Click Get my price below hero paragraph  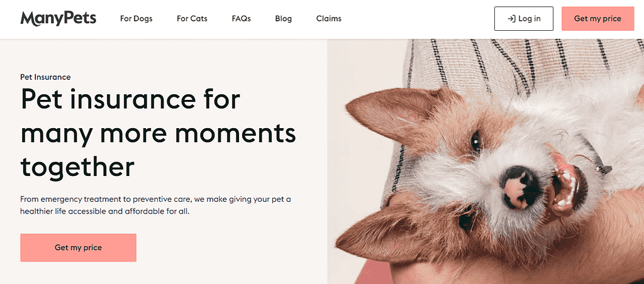tap(78, 248)
